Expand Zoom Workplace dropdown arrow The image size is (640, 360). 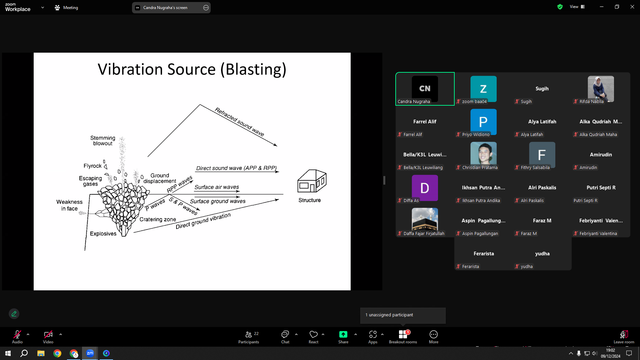[x=42, y=7]
